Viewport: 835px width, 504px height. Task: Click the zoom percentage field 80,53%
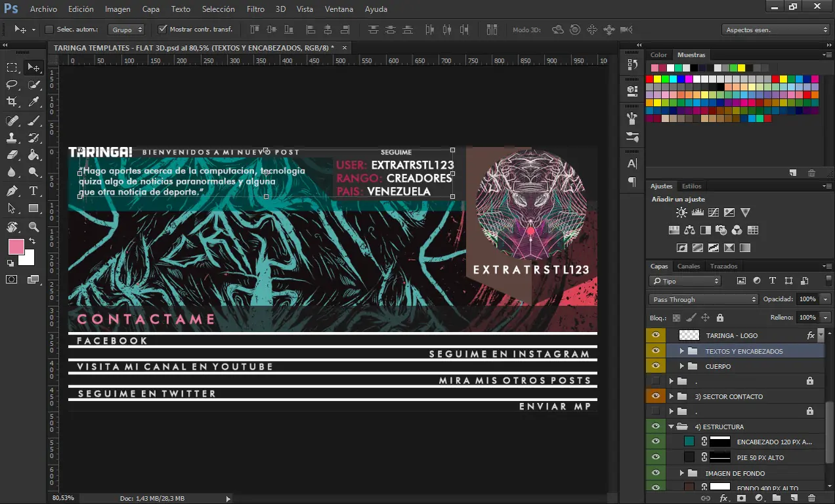click(x=63, y=498)
